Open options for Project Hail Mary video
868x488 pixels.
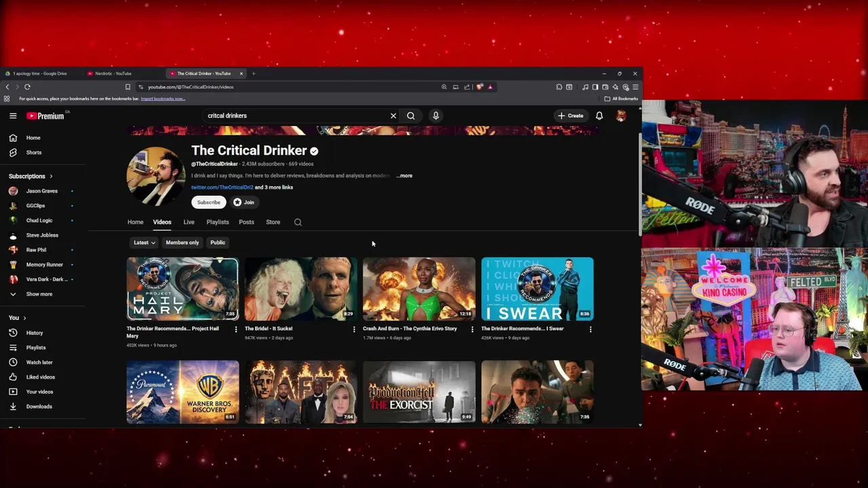point(236,329)
